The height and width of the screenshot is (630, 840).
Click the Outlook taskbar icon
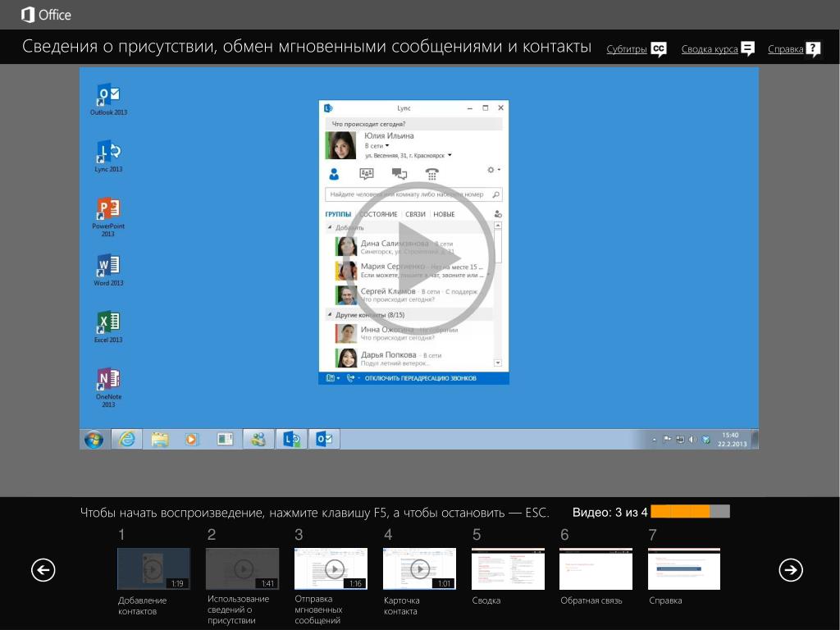324,440
